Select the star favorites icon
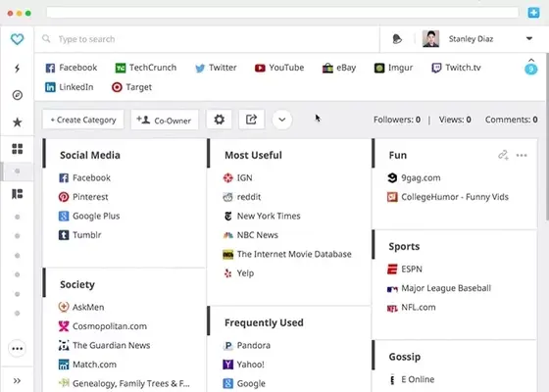Image resolution: width=549 pixels, height=392 pixels. click(18, 122)
